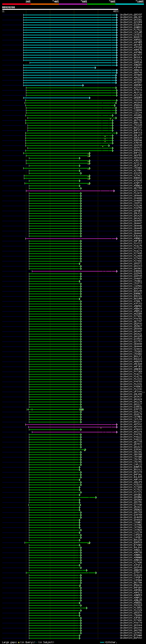Select the UniRef100_A9TEM7 hit label

(131, 82)
